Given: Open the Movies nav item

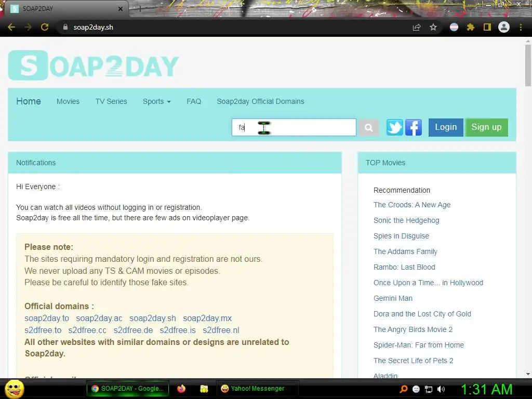Looking at the screenshot, I should [x=68, y=101].
